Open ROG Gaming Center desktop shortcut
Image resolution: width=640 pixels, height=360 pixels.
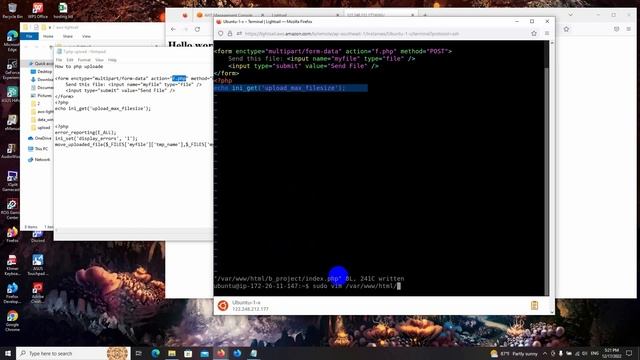pos(11,208)
